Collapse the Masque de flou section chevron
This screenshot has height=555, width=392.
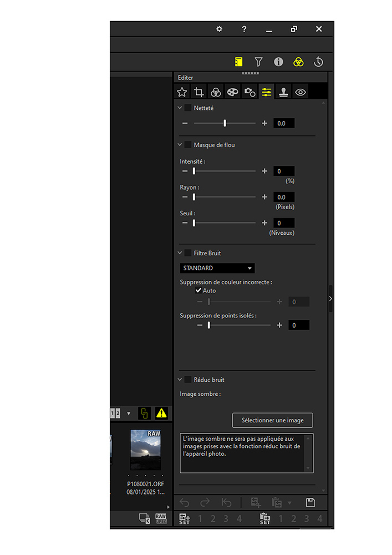pos(180,144)
